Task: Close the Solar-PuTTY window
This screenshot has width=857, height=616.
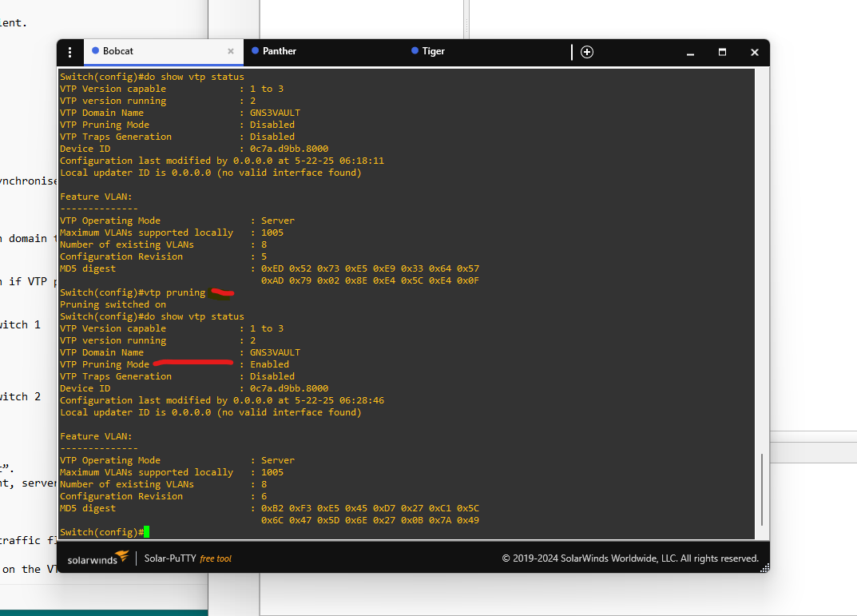Action: coord(754,53)
